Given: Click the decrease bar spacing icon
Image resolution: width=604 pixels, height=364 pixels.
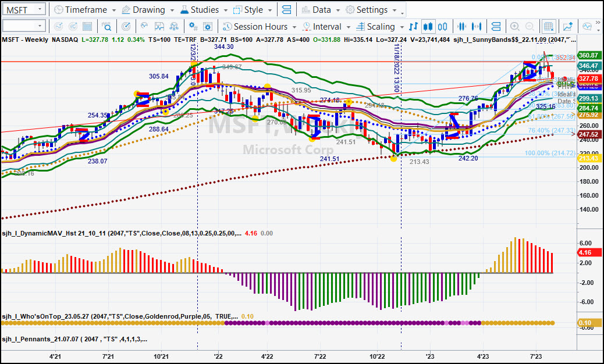Looking at the screenshot, I should [462, 27].
